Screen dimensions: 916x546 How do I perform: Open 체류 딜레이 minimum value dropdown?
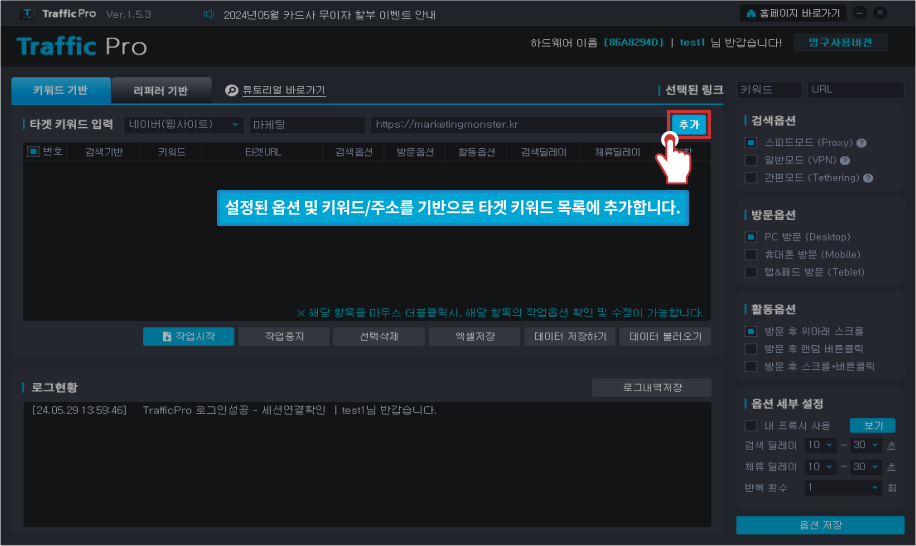pos(820,467)
